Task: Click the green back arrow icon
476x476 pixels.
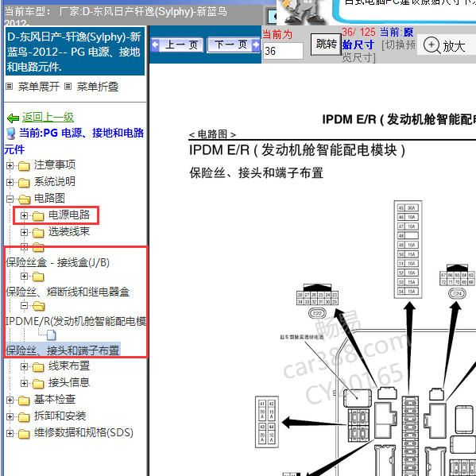Action: [13, 118]
